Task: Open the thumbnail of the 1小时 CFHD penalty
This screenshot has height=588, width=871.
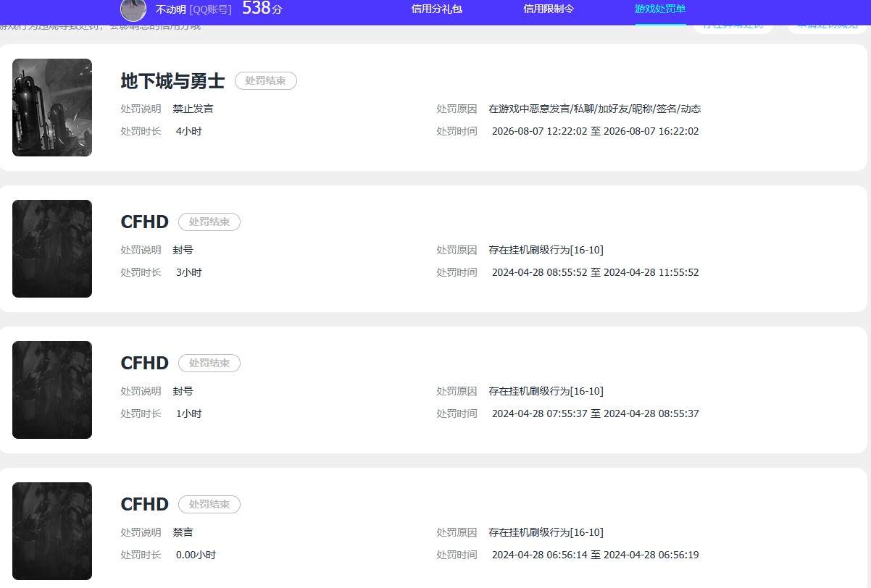Action: 52,390
